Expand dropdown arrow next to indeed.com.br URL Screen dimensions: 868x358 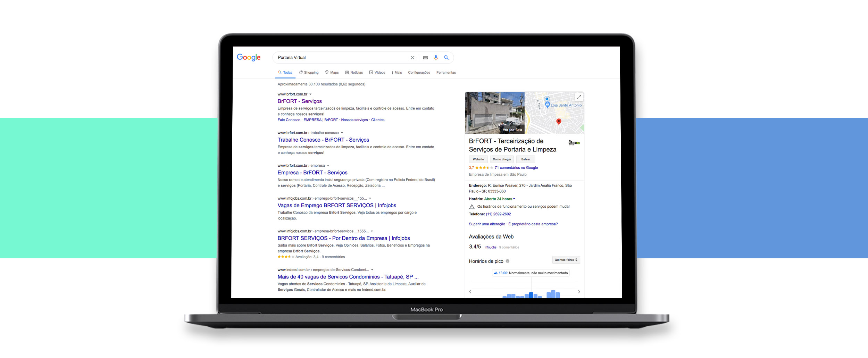(x=372, y=270)
